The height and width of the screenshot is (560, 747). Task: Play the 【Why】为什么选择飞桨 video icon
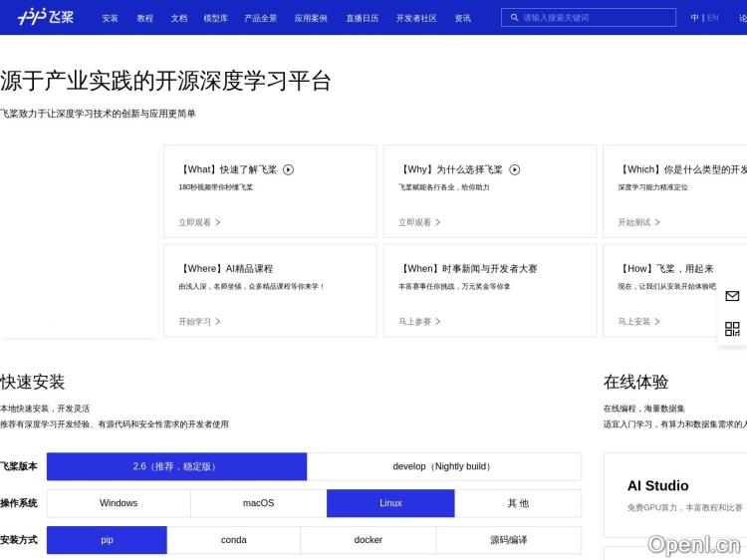click(515, 169)
